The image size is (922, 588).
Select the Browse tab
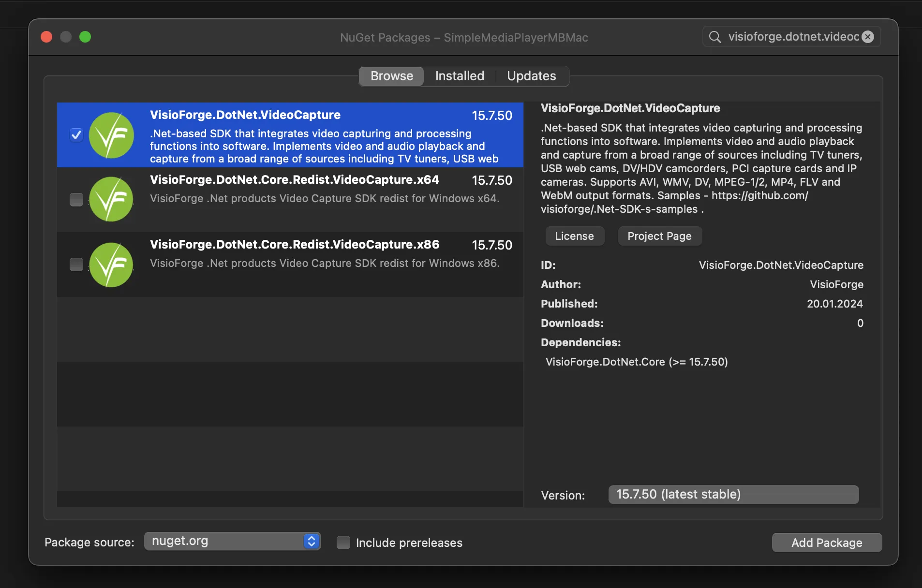point(391,76)
